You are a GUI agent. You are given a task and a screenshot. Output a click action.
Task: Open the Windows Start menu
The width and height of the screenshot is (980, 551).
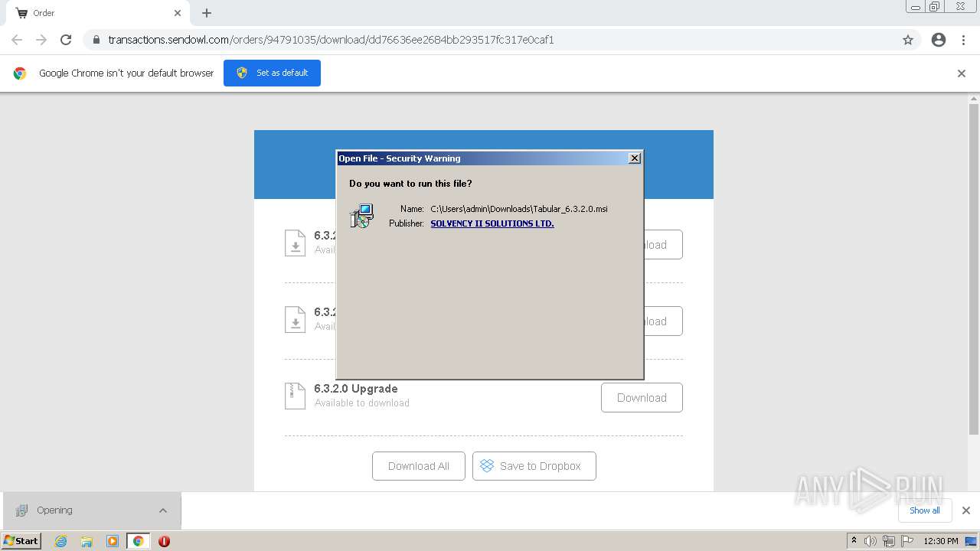tap(21, 541)
